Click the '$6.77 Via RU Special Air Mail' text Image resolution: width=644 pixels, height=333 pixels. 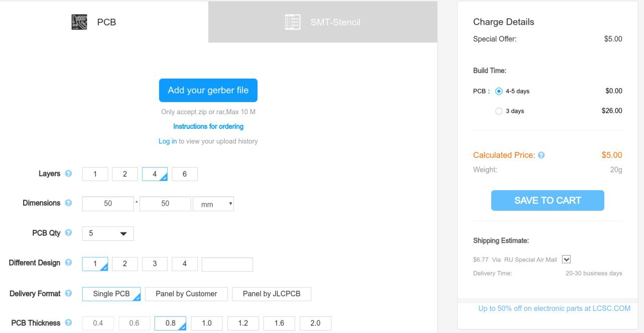515,260
